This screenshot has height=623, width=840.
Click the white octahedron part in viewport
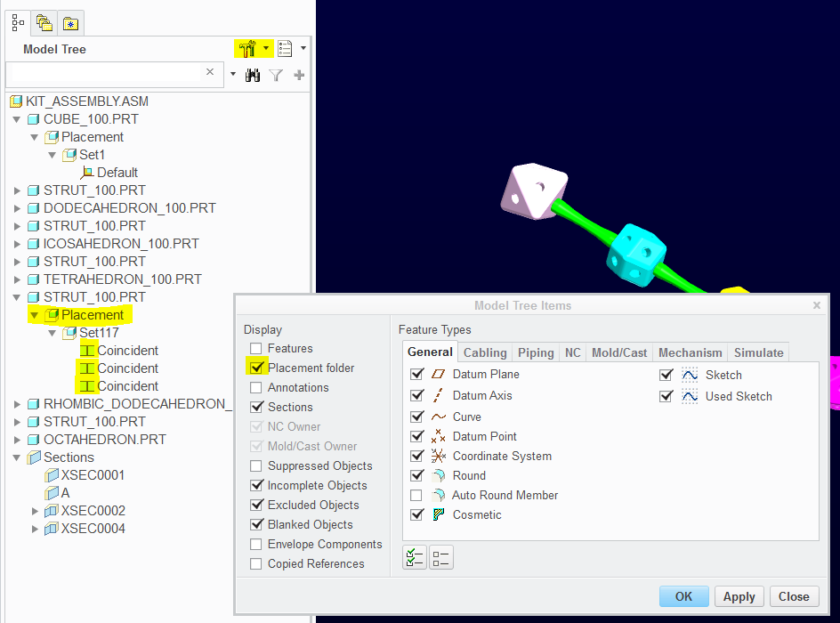click(x=534, y=190)
